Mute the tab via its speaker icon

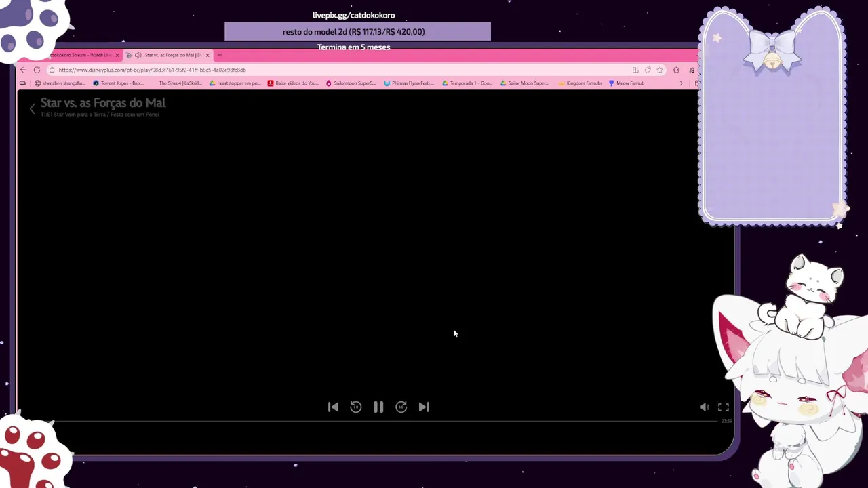point(138,55)
